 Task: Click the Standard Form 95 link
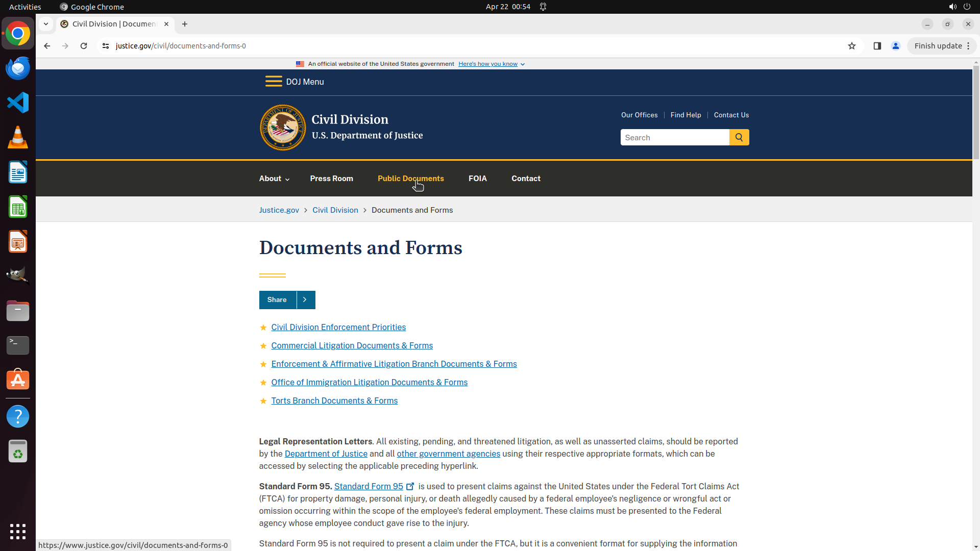369,487
